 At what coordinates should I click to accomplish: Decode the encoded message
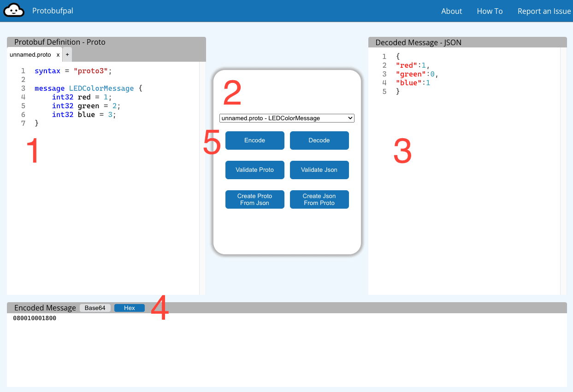pyautogui.click(x=319, y=140)
